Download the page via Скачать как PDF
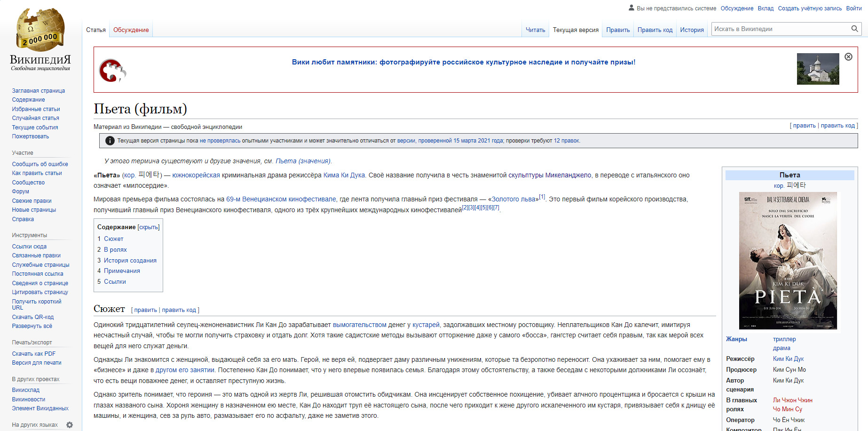The height and width of the screenshot is (431, 868). [x=34, y=354]
